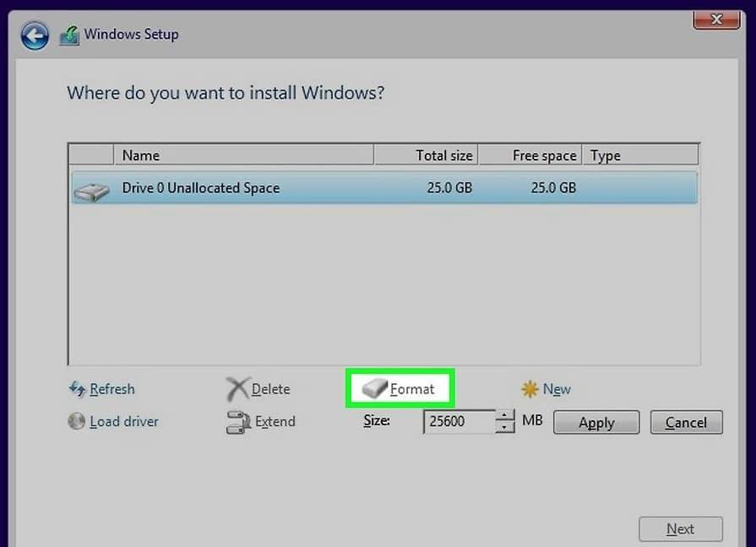Viewport: 756px width, 547px height.
Task: Decrease partition size with the down arrow
Action: [x=504, y=428]
